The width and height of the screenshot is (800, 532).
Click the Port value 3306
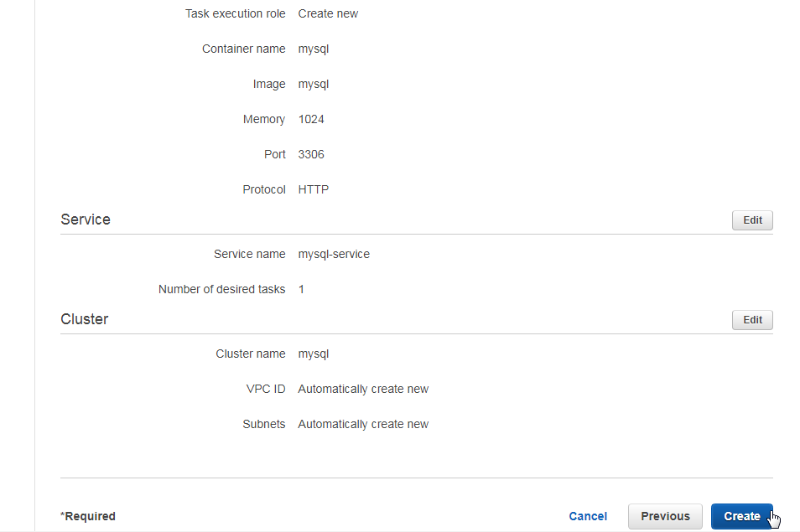click(x=311, y=154)
